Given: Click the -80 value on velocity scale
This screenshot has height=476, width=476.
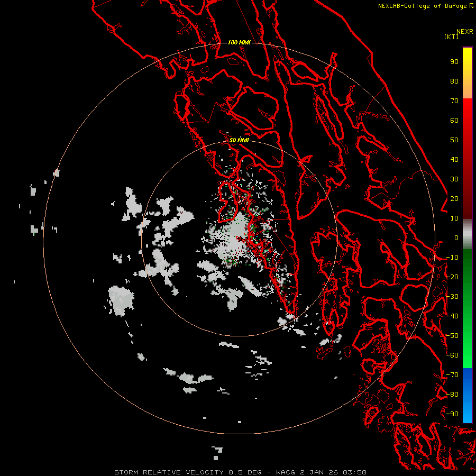Looking at the screenshot, I should point(452,395).
